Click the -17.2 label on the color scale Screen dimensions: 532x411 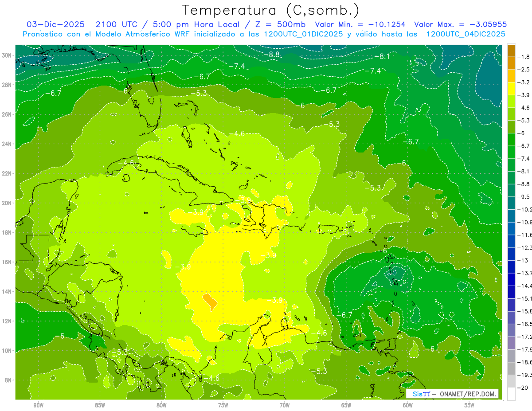point(525,337)
